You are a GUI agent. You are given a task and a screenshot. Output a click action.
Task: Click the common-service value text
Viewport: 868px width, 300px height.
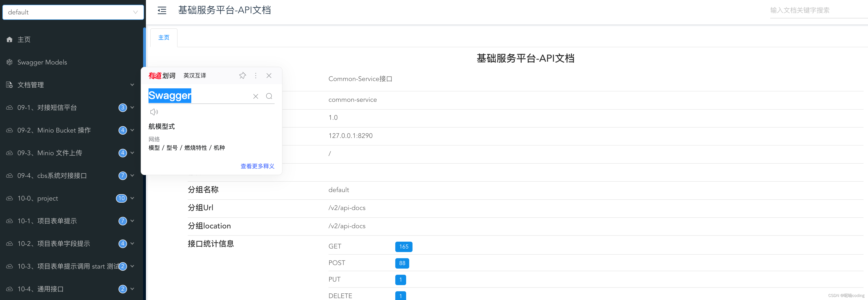353,100
